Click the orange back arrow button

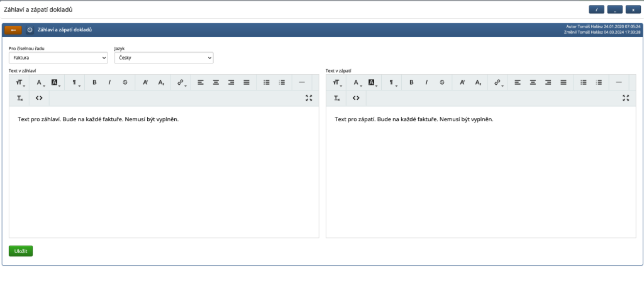tap(13, 30)
